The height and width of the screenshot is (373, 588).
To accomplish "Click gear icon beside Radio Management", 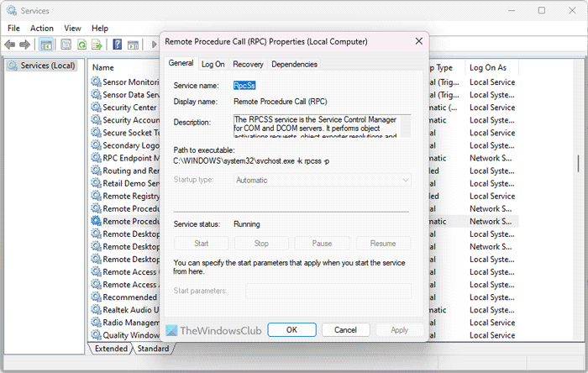I will (97, 323).
